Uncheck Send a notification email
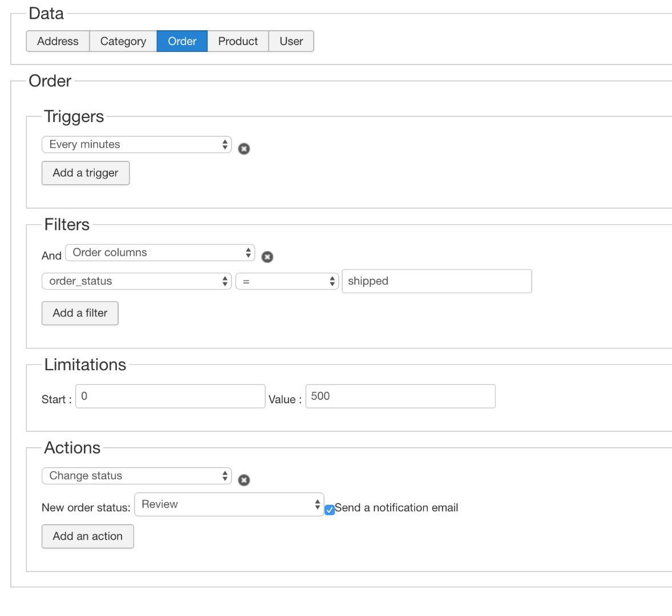The width and height of the screenshot is (672, 616). pyautogui.click(x=330, y=510)
